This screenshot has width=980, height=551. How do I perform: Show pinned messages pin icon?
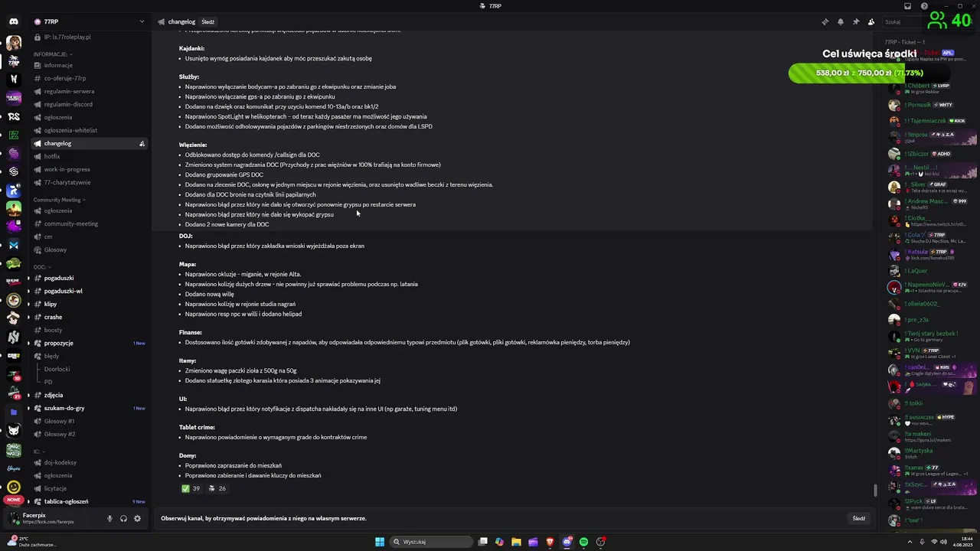856,22
